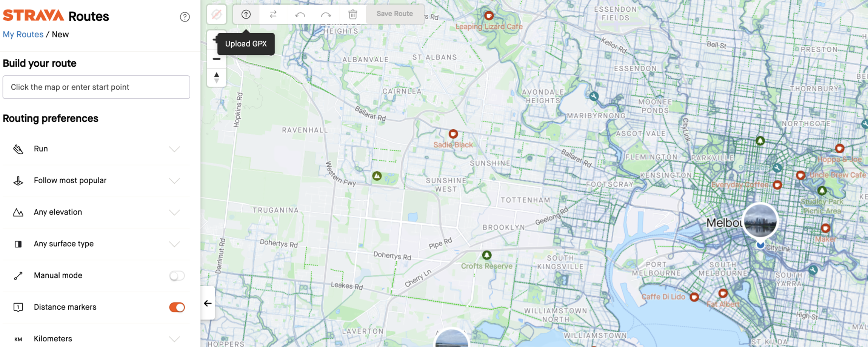This screenshot has height=347, width=868.
Task: Expand the Follow most popular dropdown
Action: pos(174,181)
